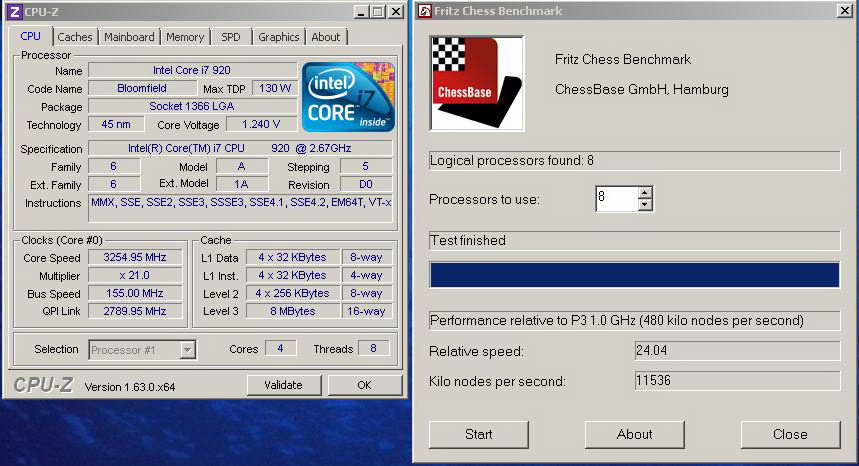The width and height of the screenshot is (859, 466).
Task: Increase Processors to use with up arrow
Action: pyautogui.click(x=645, y=193)
